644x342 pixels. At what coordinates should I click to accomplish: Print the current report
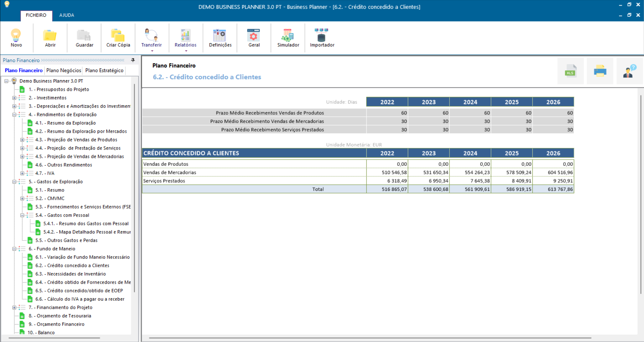[600, 71]
